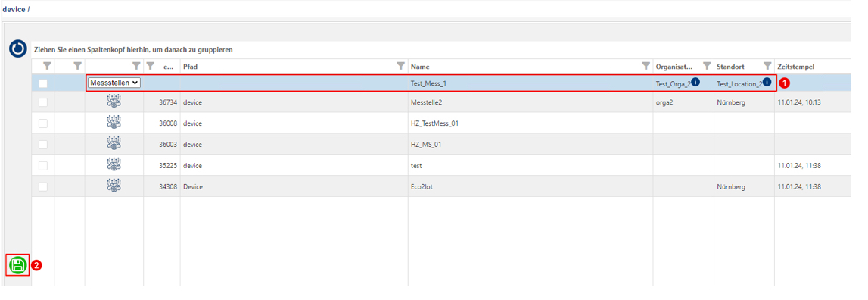This screenshot has height=300, width=868.
Task: Click info icon next to Test_Orga_2
Action: click(x=696, y=82)
